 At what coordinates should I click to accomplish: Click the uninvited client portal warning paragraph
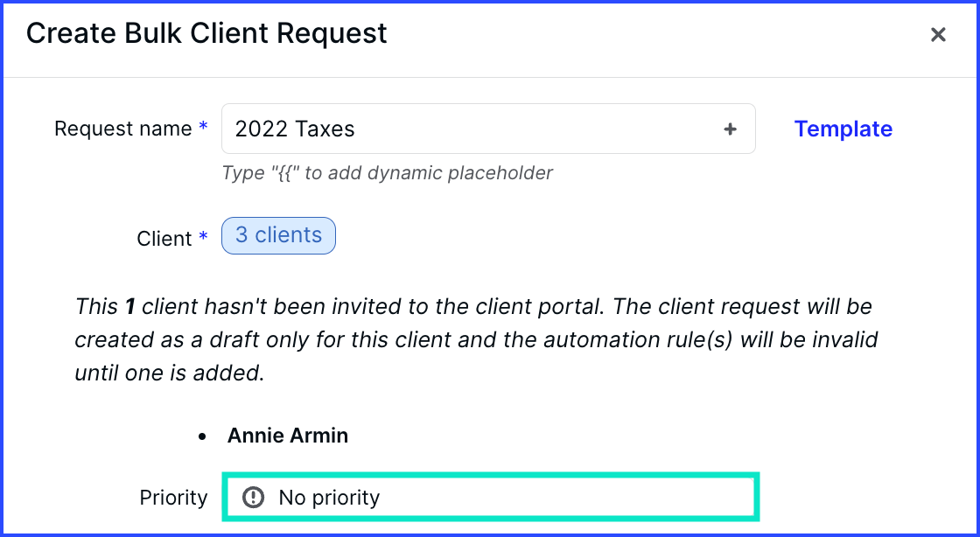click(x=476, y=339)
